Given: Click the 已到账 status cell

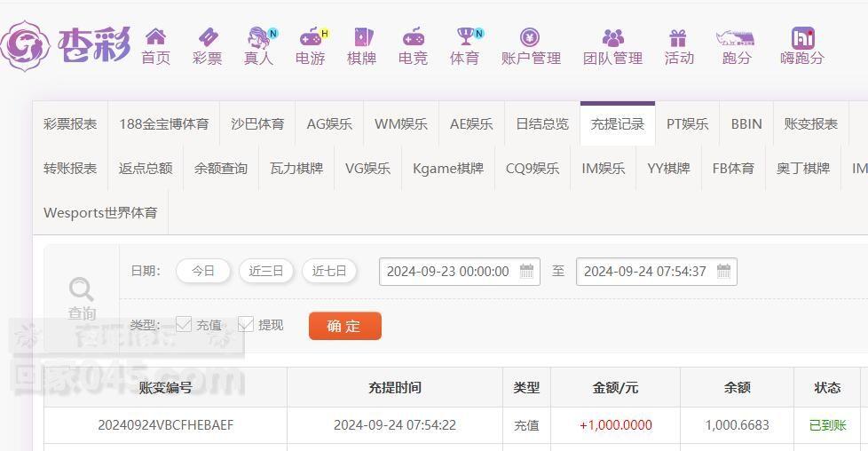Looking at the screenshot, I should pos(827,425).
